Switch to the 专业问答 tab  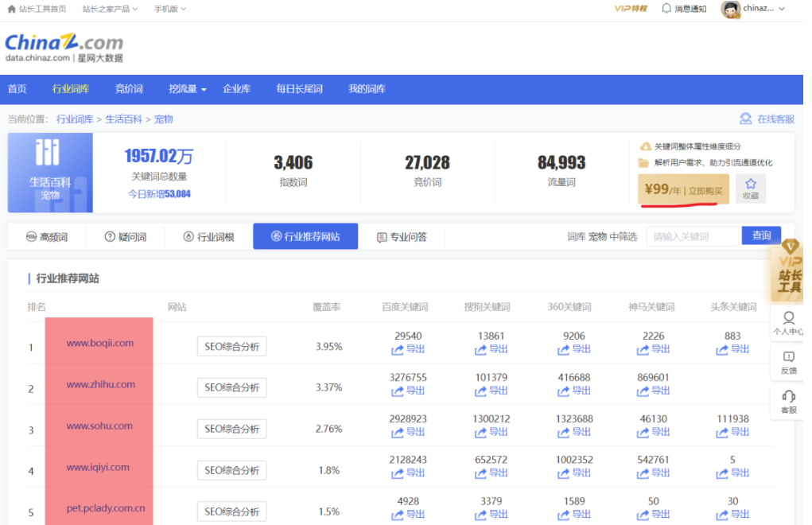402,236
